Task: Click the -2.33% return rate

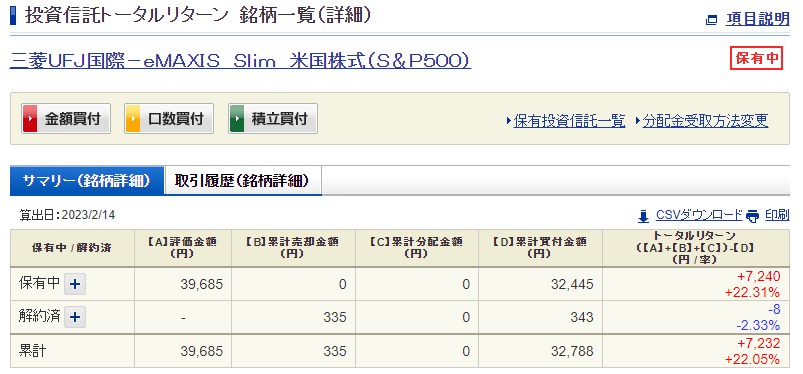Action: [758, 325]
